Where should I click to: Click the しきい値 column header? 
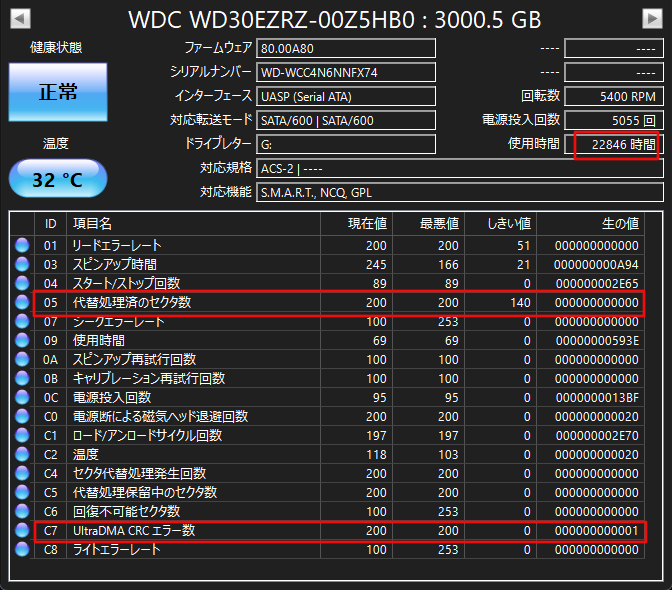pos(501,223)
